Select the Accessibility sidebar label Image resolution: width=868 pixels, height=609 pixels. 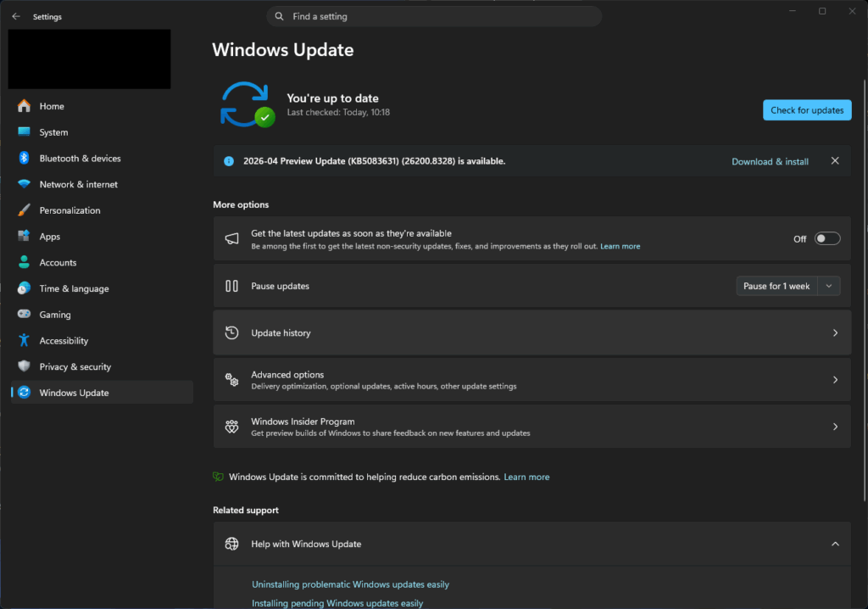pos(64,340)
